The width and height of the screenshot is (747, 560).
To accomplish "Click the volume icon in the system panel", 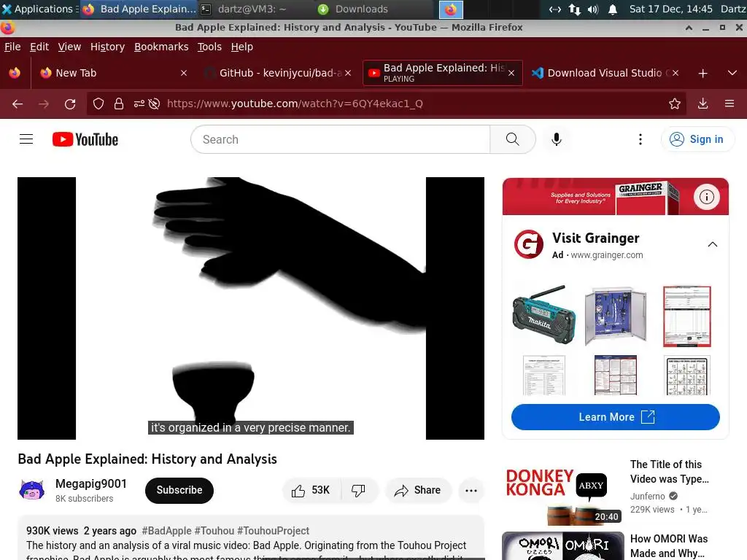I will click(592, 9).
